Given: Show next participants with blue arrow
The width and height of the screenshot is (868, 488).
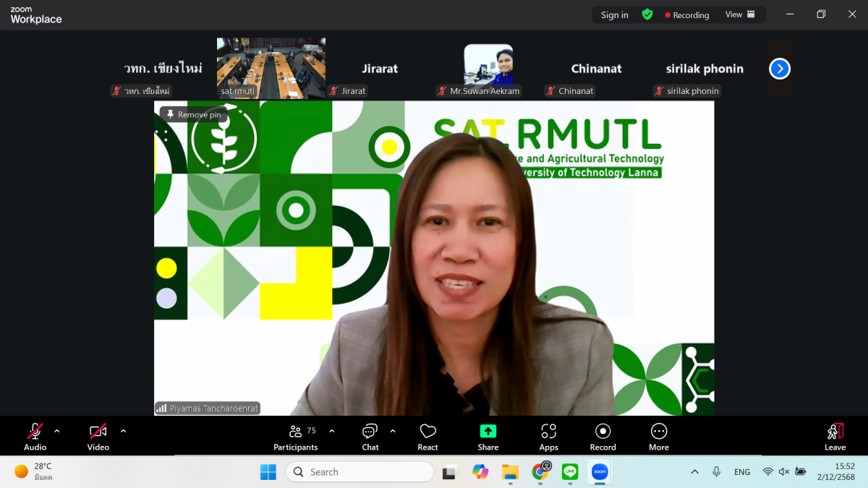Looking at the screenshot, I should pyautogui.click(x=779, y=69).
